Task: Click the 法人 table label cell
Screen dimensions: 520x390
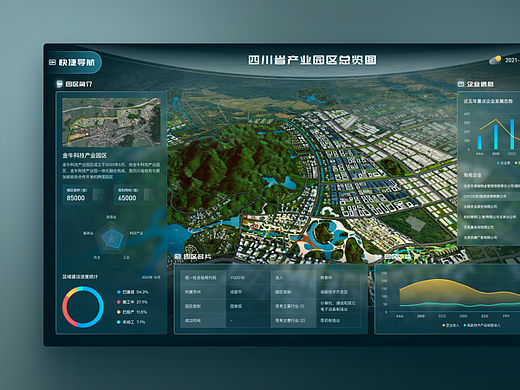Action: tap(293, 277)
